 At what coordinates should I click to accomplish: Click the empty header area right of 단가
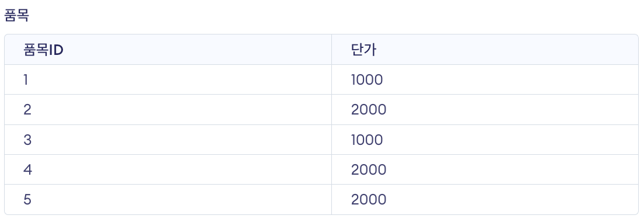pyautogui.click(x=508, y=50)
